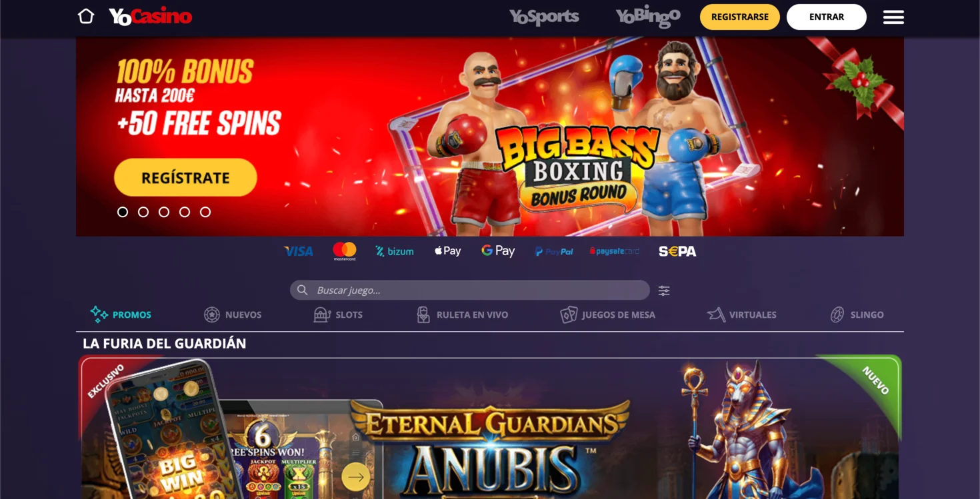
Task: Click the yellow Regístrate banner button
Action: point(185,178)
